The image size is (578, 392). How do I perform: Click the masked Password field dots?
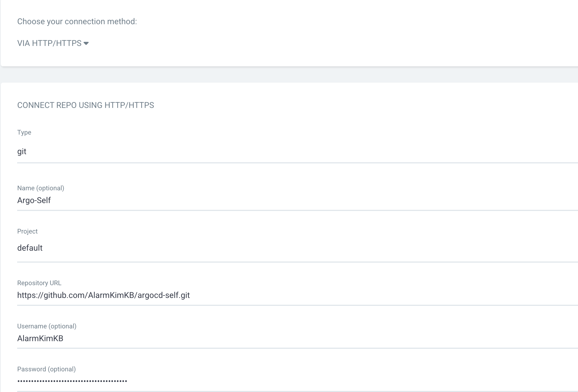point(72,381)
